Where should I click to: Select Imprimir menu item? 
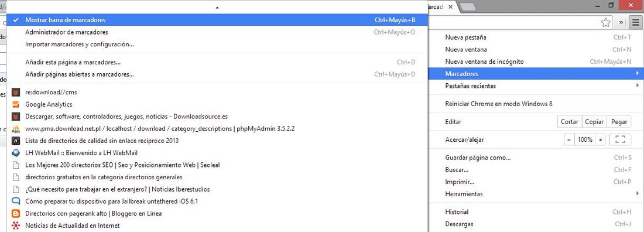(536, 182)
